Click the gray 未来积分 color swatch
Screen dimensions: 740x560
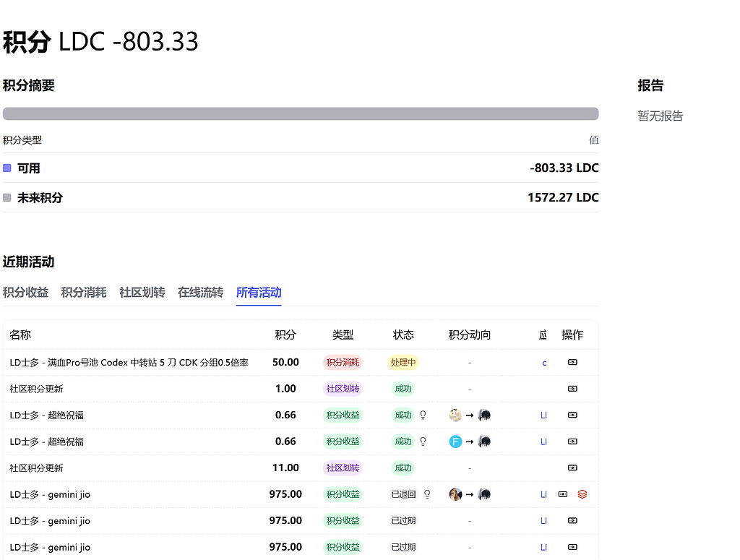pyautogui.click(x=7, y=198)
